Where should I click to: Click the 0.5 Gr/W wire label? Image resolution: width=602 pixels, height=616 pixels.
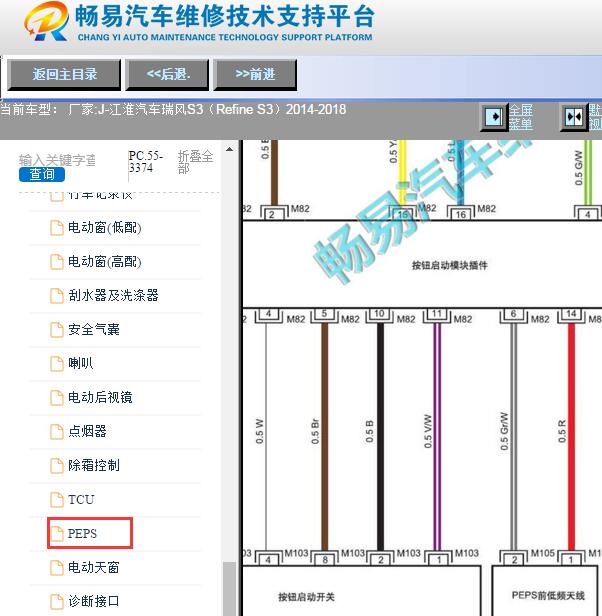click(x=504, y=431)
